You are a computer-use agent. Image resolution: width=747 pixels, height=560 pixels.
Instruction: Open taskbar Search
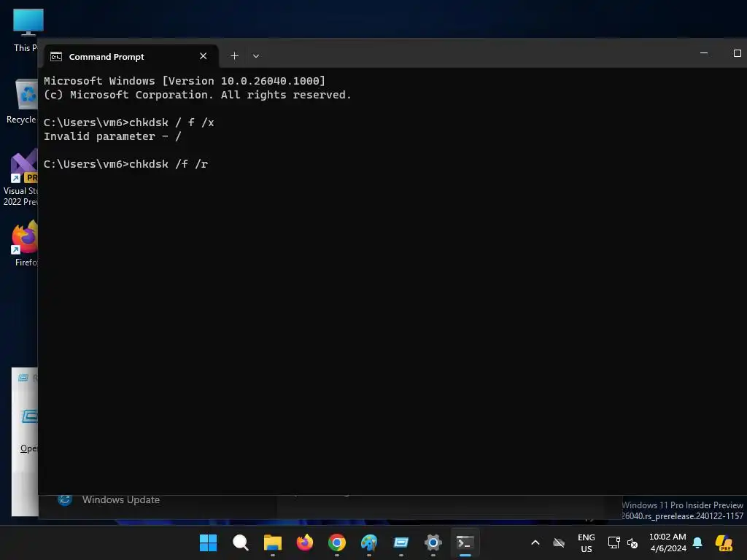point(240,542)
